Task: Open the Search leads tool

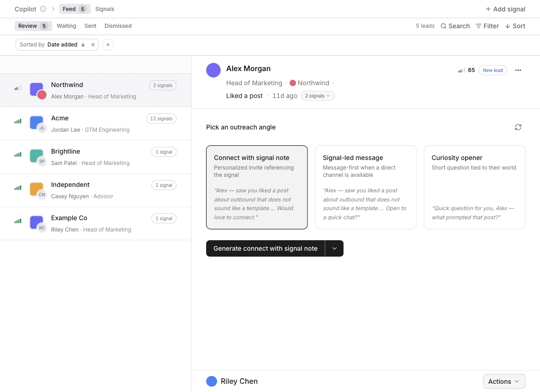Action: (x=455, y=26)
